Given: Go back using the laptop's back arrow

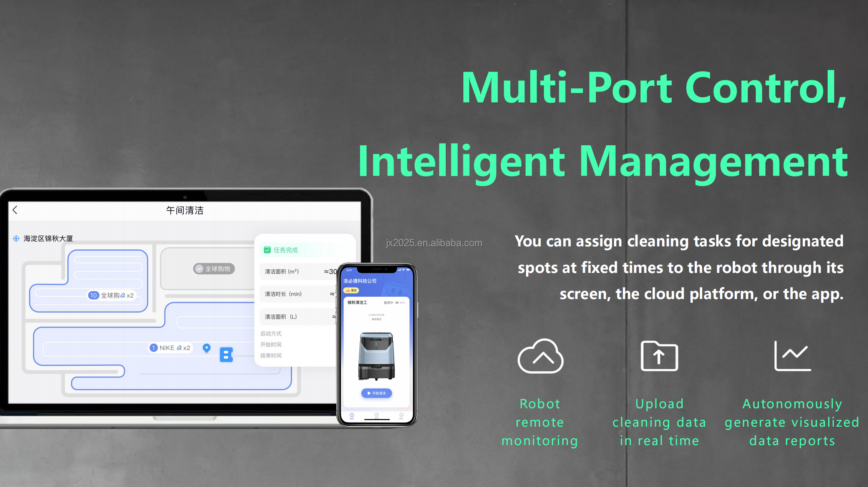Looking at the screenshot, I should click(x=15, y=210).
